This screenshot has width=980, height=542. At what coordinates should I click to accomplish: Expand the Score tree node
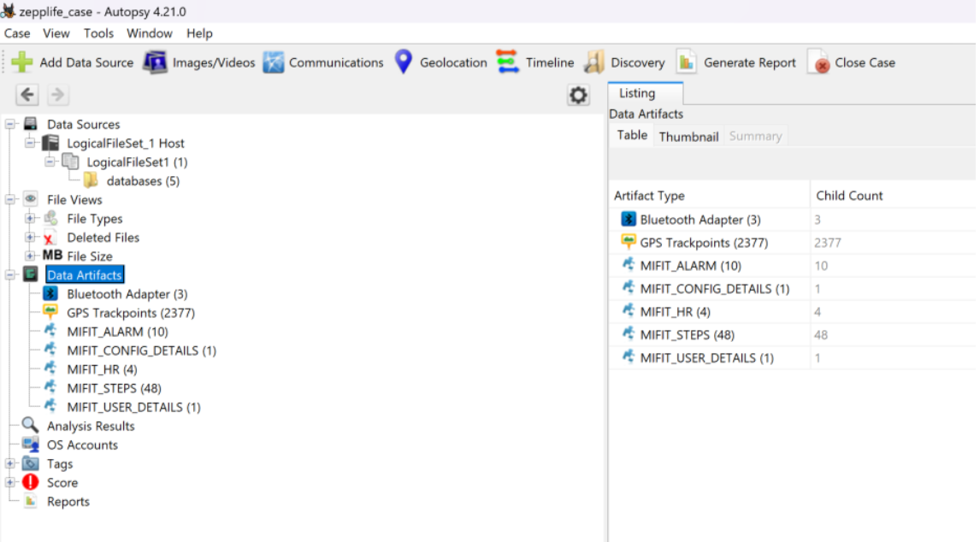pos(10,483)
